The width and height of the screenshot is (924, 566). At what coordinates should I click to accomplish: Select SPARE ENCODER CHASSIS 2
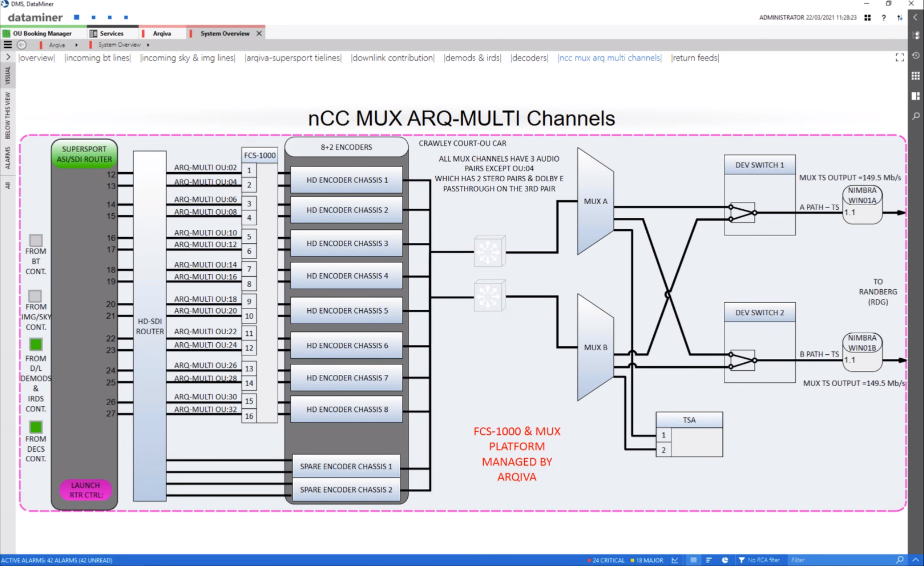346,489
